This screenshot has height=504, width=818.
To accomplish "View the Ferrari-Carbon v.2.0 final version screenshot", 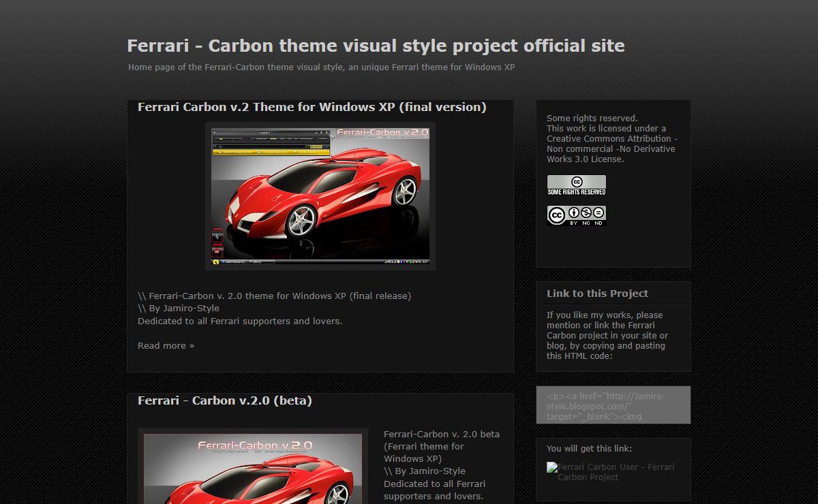I will pyautogui.click(x=320, y=196).
